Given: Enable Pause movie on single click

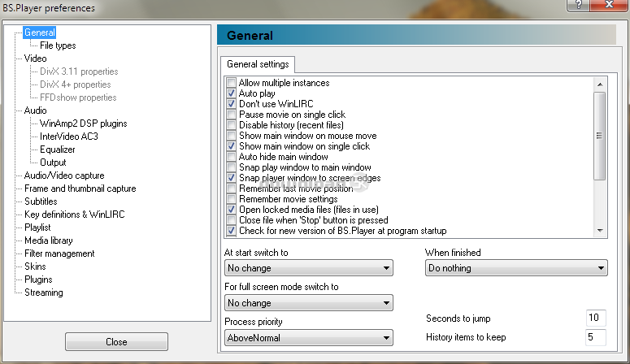Looking at the screenshot, I should tap(231, 115).
